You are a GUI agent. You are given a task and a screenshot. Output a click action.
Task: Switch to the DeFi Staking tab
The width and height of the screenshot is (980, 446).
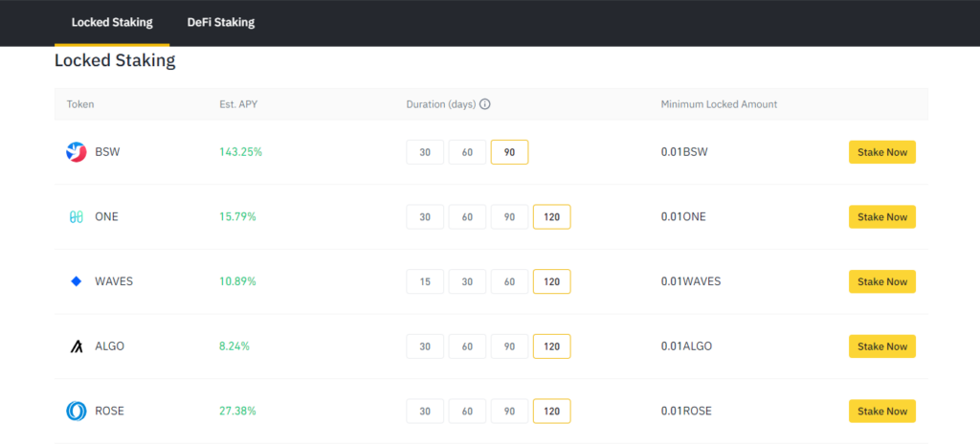(221, 22)
